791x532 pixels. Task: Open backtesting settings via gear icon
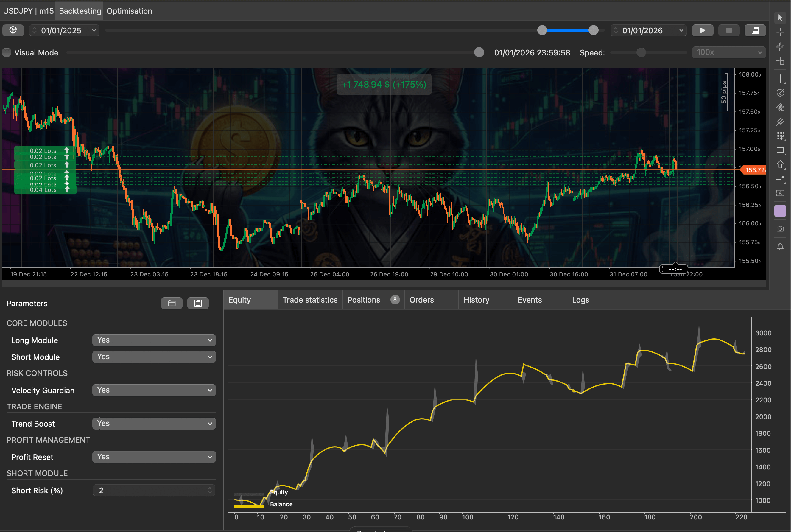click(13, 30)
